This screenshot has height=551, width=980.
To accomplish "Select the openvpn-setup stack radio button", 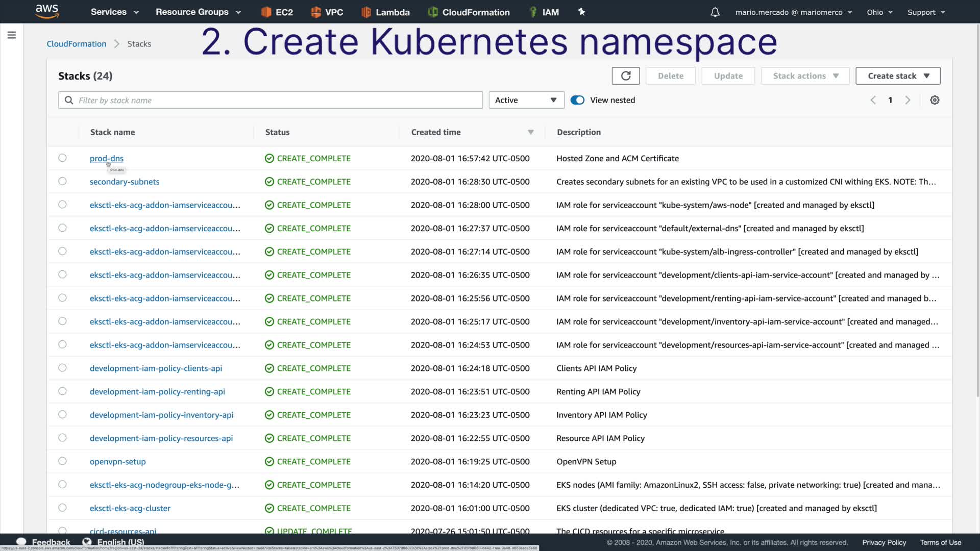I will pos(62,461).
